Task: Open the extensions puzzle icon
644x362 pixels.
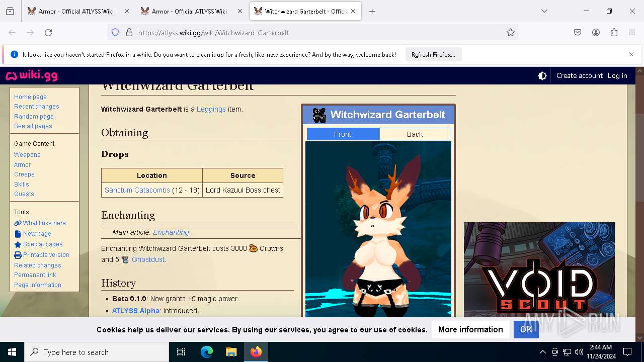Action: pos(614,33)
